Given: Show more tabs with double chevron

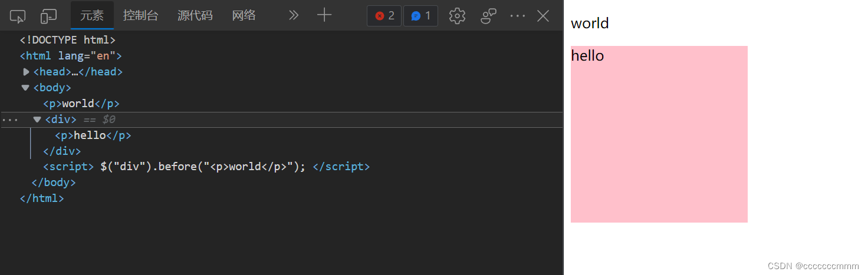Looking at the screenshot, I should (293, 15).
